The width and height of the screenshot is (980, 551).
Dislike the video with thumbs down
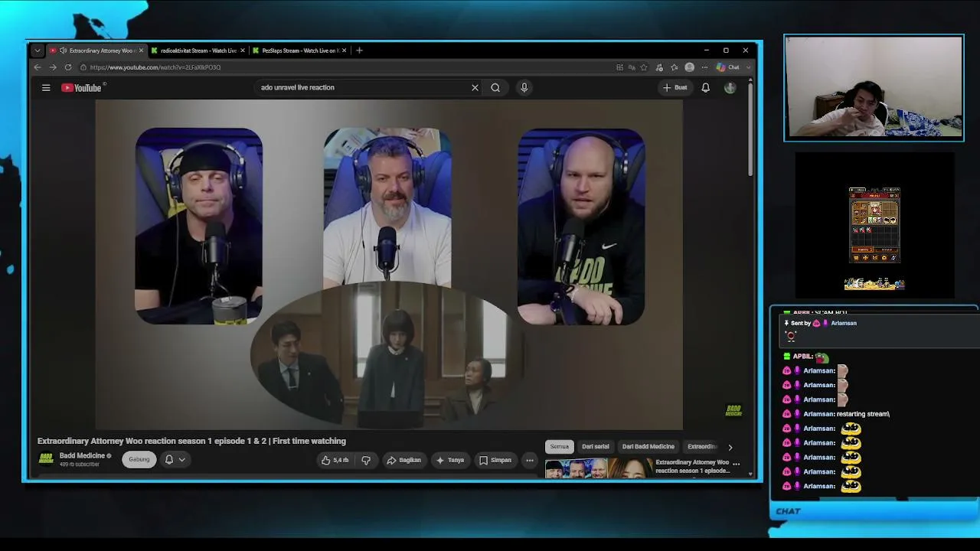click(366, 460)
